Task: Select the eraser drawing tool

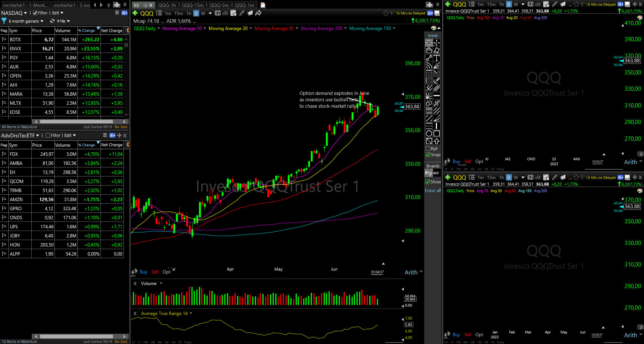Action: 437,50
